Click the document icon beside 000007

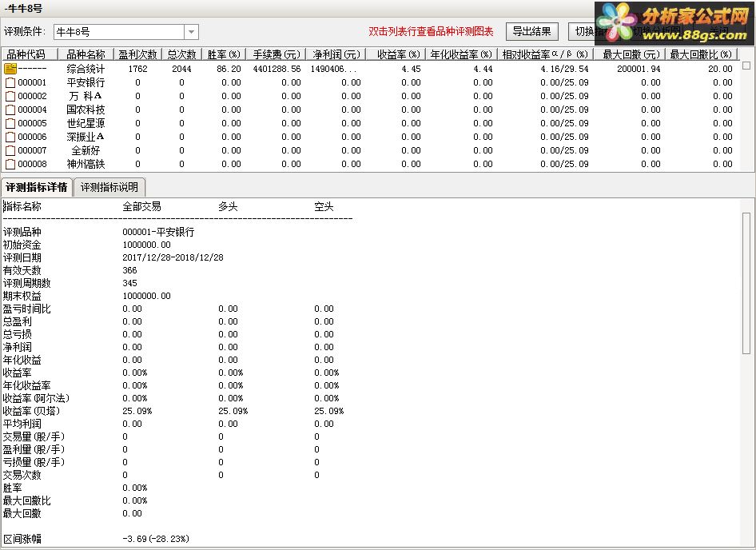(x=10, y=150)
